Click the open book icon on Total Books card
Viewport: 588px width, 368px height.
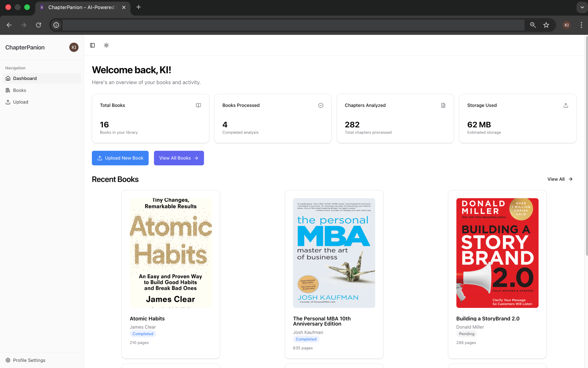pos(198,105)
